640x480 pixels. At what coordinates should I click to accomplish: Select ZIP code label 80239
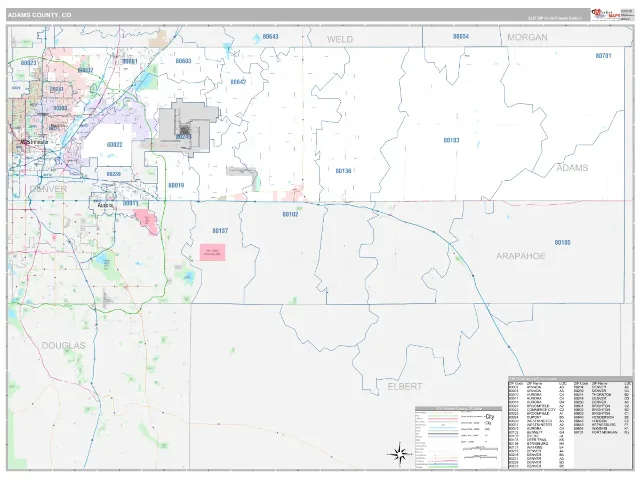[113, 174]
